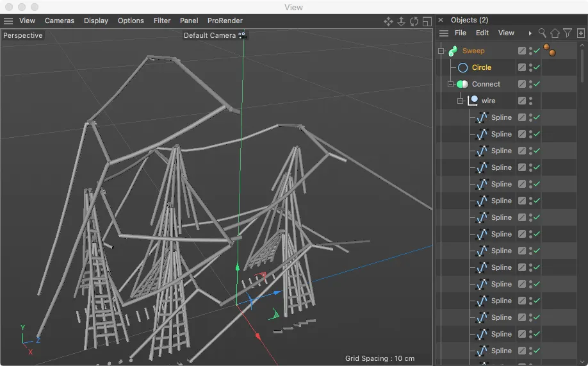Open the ProRender menu
This screenshot has width=588, height=366.
[225, 21]
